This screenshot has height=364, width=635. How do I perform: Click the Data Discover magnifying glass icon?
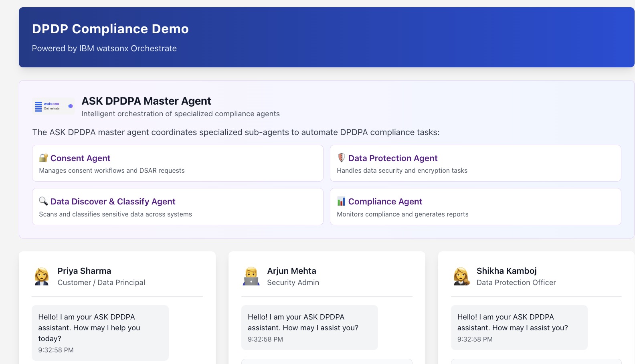tap(43, 201)
